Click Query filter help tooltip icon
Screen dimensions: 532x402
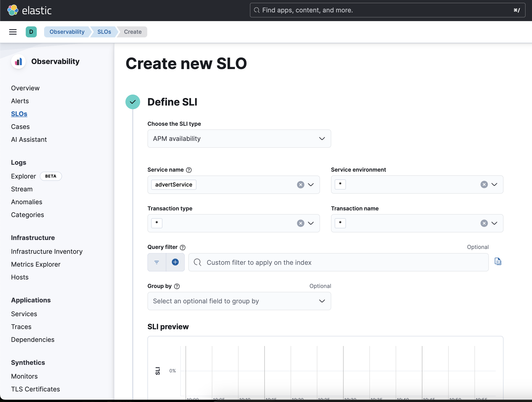click(183, 247)
